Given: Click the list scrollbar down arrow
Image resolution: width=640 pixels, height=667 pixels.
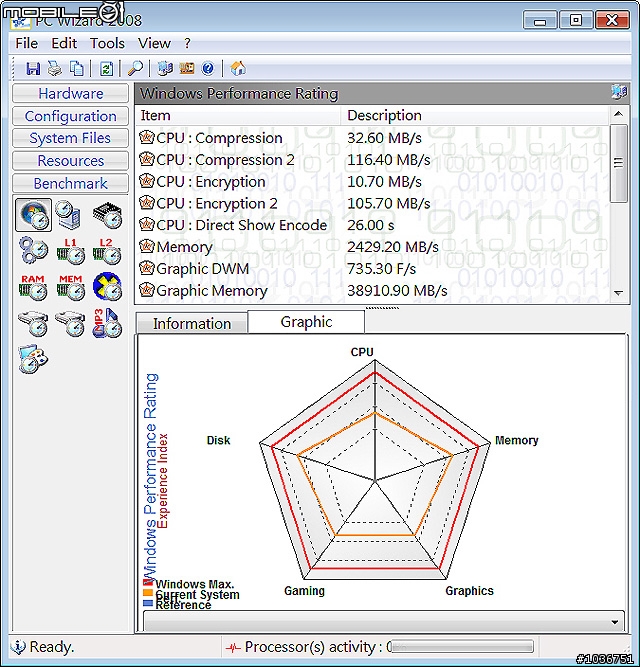Looking at the screenshot, I should click(x=619, y=293).
